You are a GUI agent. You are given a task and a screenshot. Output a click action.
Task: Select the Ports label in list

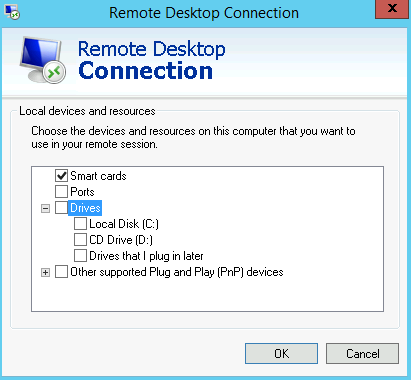pyautogui.click(x=82, y=192)
